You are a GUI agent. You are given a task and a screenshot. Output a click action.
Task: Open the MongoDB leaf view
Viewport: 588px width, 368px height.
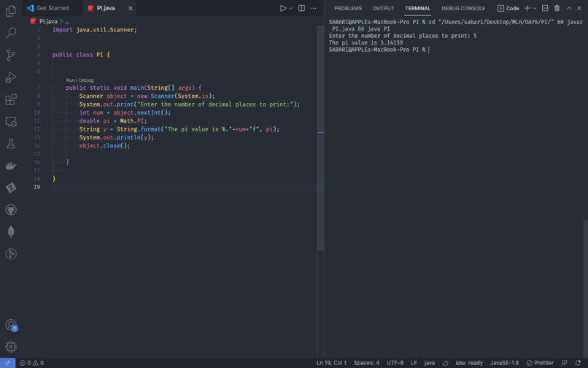click(x=11, y=231)
